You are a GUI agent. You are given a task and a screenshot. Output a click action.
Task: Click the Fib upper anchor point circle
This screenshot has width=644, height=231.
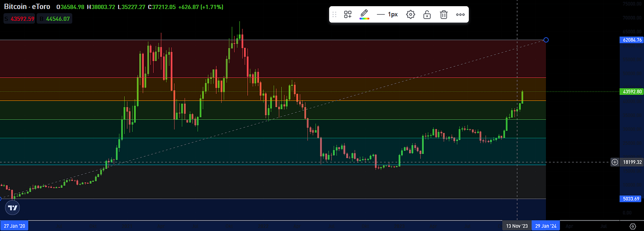pyautogui.click(x=546, y=40)
